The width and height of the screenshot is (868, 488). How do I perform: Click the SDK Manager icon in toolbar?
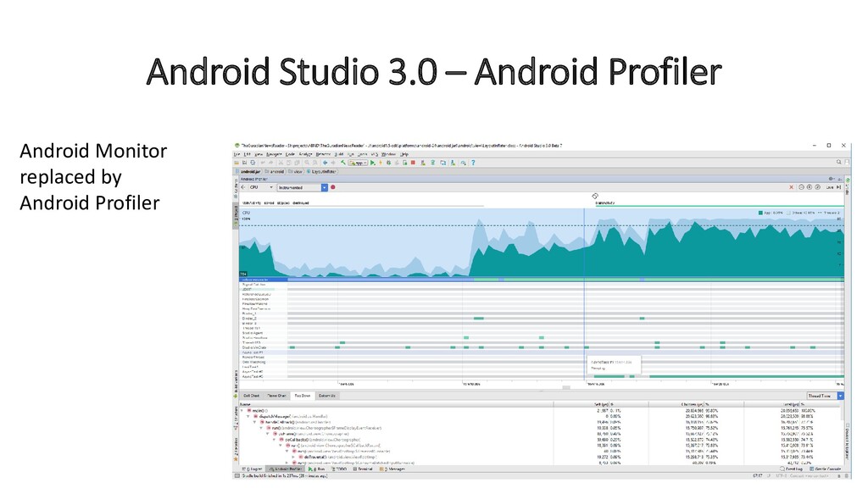[x=453, y=163]
